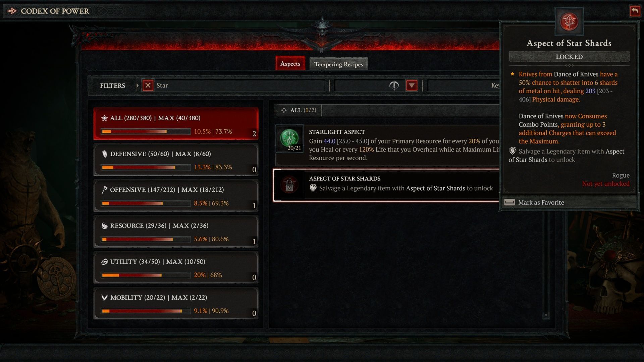Click the search text field containing Star
This screenshot has width=644, height=362.
[x=239, y=85]
